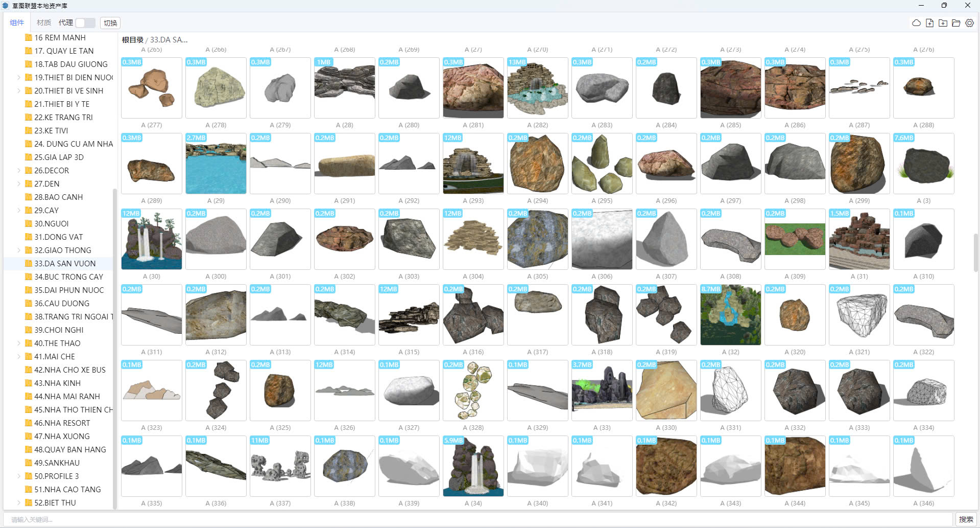The width and height of the screenshot is (980, 528).
Task: Expand the 19.THIET BI DIEN NUOC folder
Action: pos(19,78)
